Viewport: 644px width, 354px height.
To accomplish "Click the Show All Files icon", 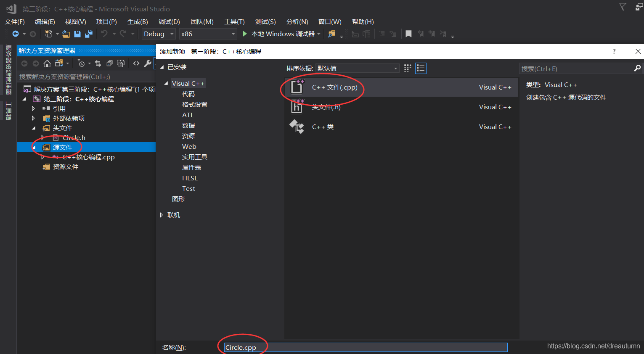I will coord(121,63).
